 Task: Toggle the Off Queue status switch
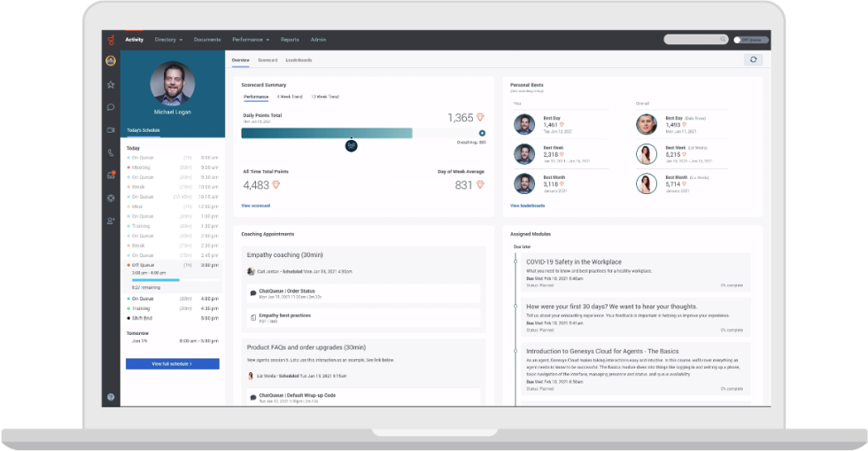coord(739,40)
